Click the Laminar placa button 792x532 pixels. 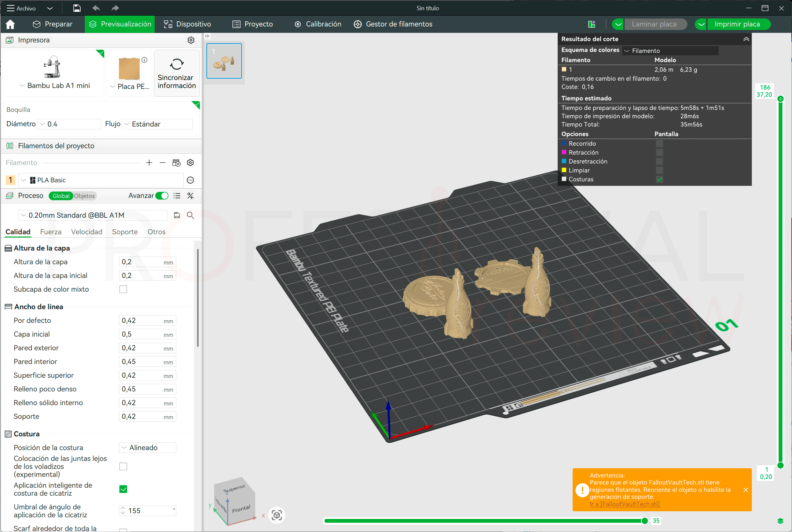click(x=655, y=24)
